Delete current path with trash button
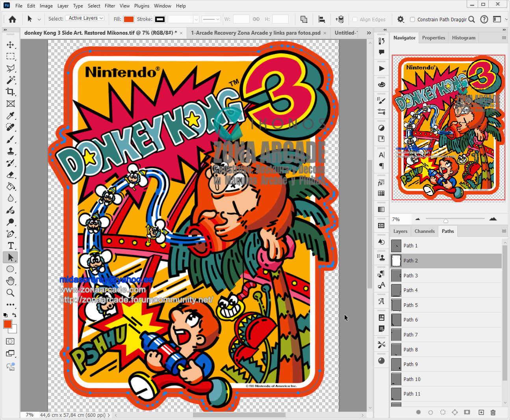 tap(493, 412)
